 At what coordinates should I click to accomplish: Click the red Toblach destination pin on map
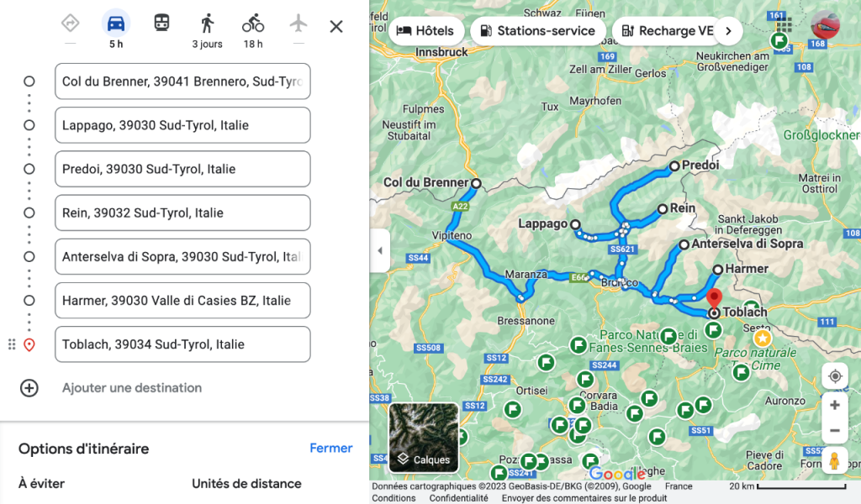[714, 298]
